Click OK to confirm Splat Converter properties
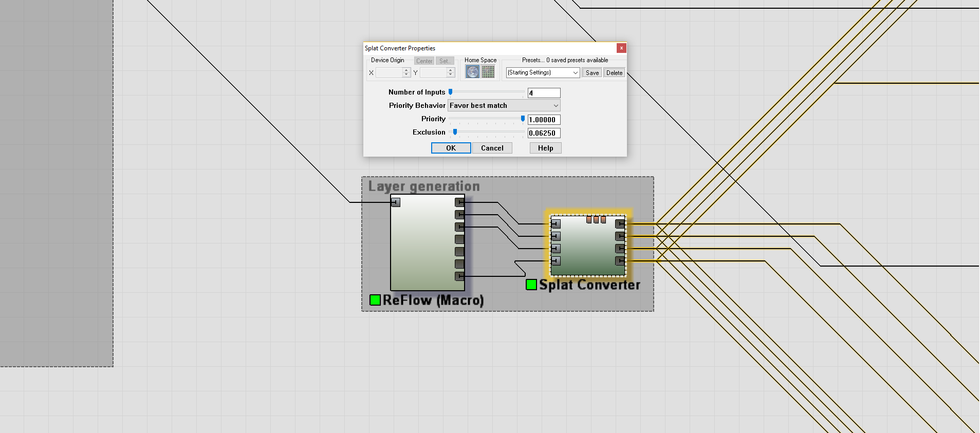The image size is (980, 433). 451,148
